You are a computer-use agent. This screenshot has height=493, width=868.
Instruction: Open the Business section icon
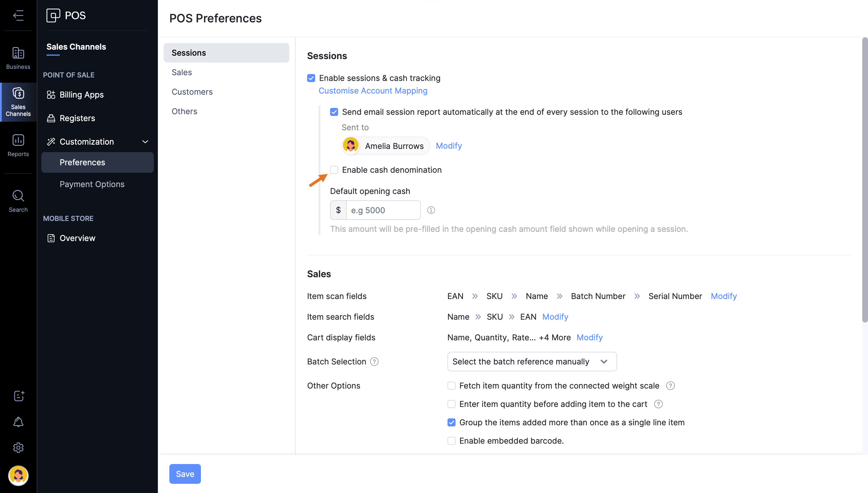point(18,58)
